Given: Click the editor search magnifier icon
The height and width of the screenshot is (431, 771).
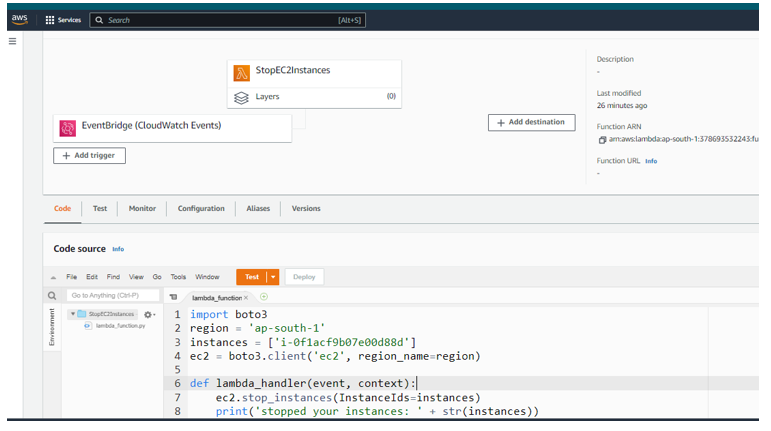Looking at the screenshot, I should pos(52,296).
